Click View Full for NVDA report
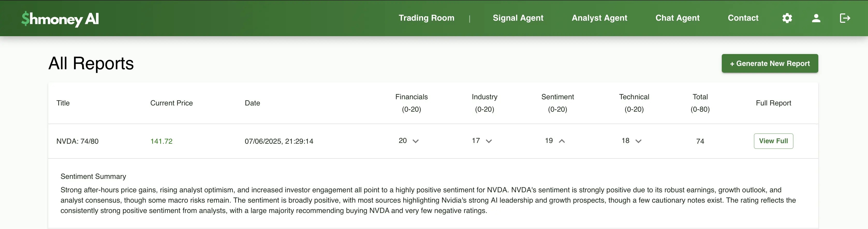 click(773, 141)
